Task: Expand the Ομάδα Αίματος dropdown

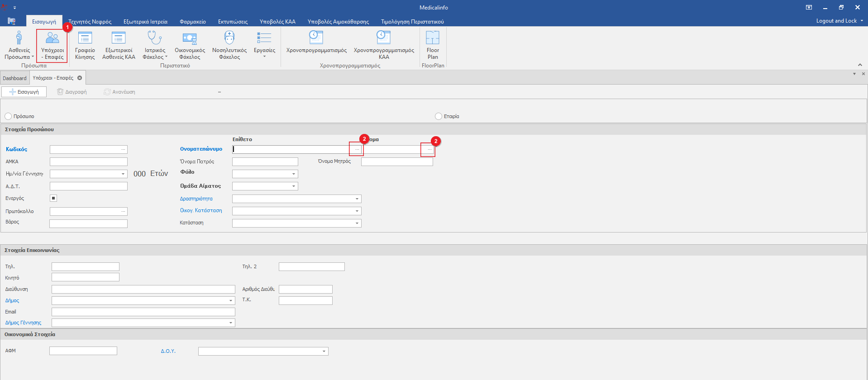Action: (293, 186)
